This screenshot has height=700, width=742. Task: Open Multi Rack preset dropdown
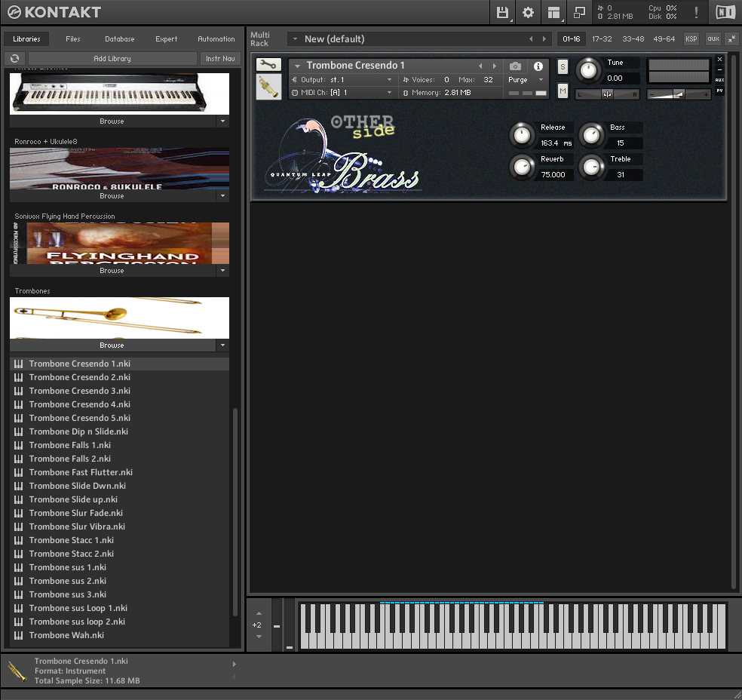295,38
